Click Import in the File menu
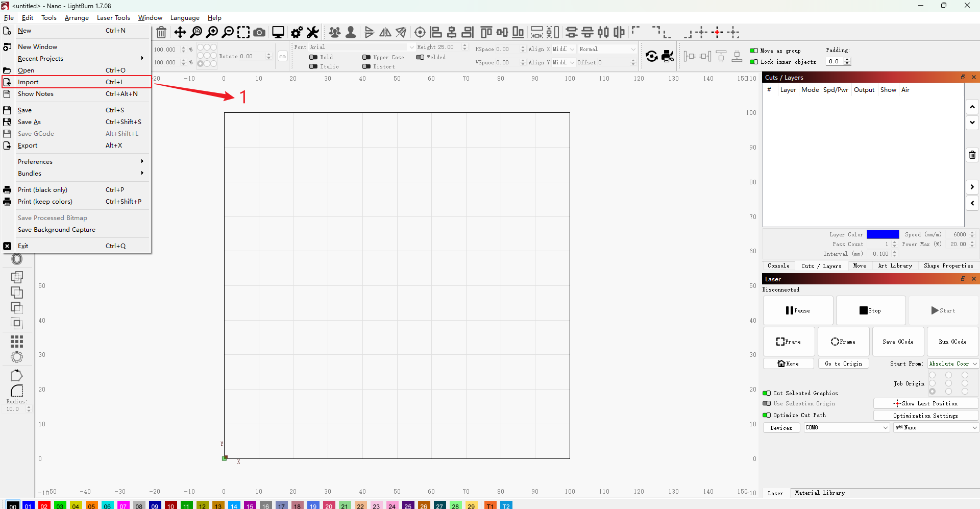This screenshot has width=980, height=509. [28, 82]
